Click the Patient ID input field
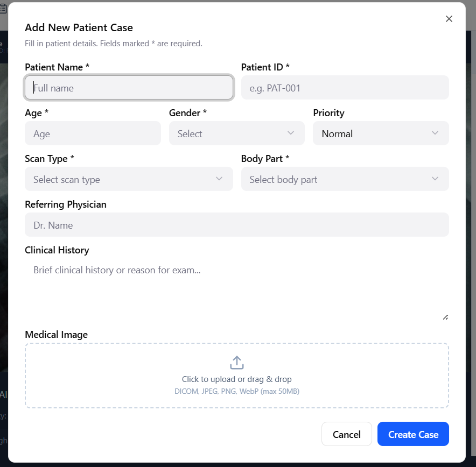This screenshot has width=476, height=467. (x=345, y=88)
